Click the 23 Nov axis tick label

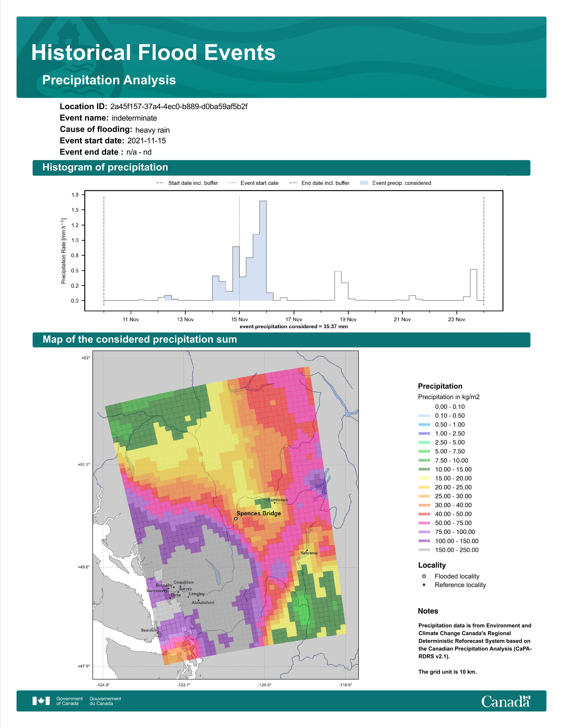click(457, 319)
